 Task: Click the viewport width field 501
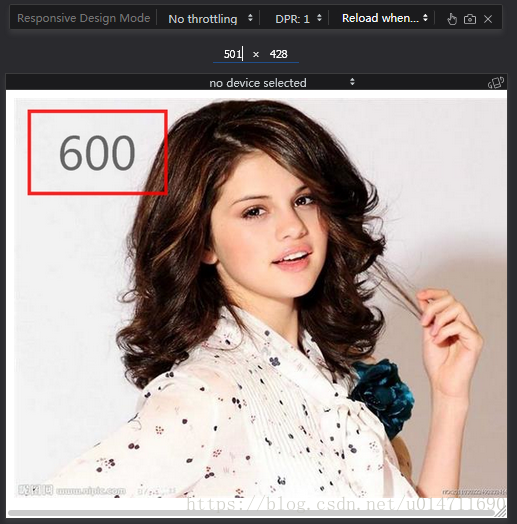click(x=233, y=54)
